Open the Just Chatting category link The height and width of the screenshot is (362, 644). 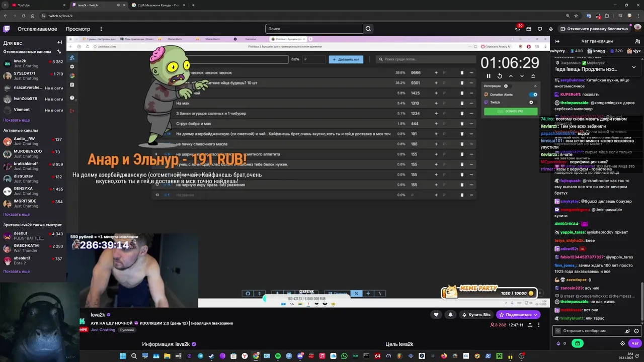coord(103,330)
